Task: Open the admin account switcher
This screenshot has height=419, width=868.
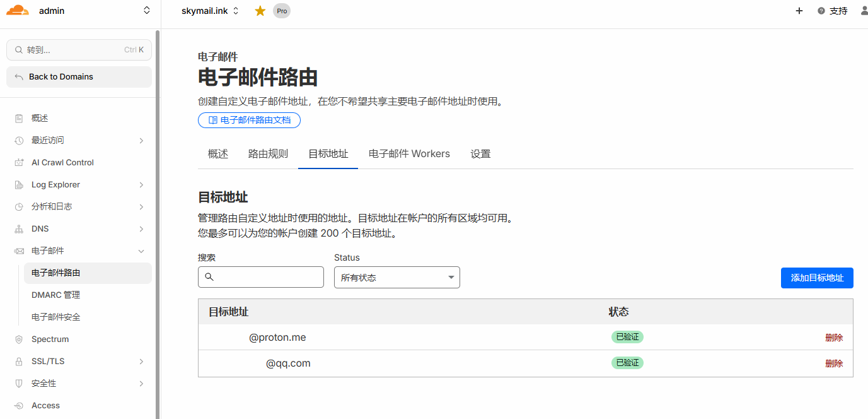Action: (x=95, y=11)
